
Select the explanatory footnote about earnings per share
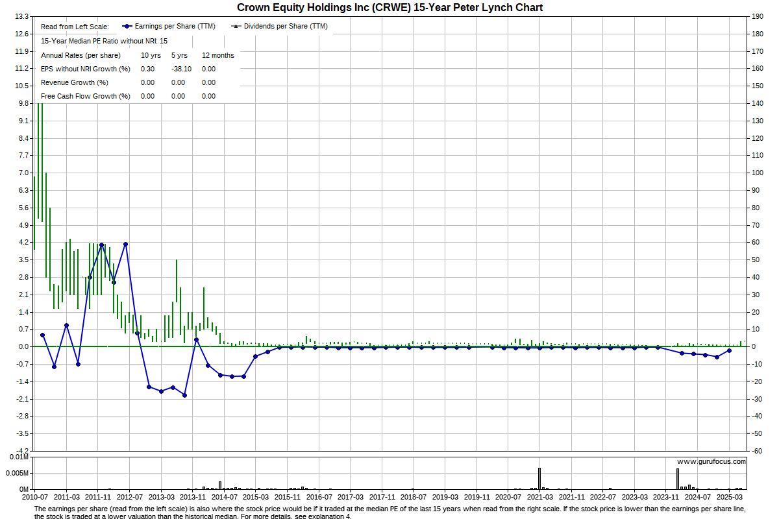[389, 513]
